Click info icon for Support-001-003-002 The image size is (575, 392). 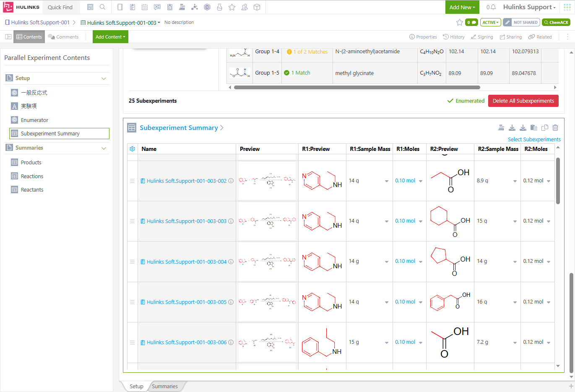pos(231,181)
